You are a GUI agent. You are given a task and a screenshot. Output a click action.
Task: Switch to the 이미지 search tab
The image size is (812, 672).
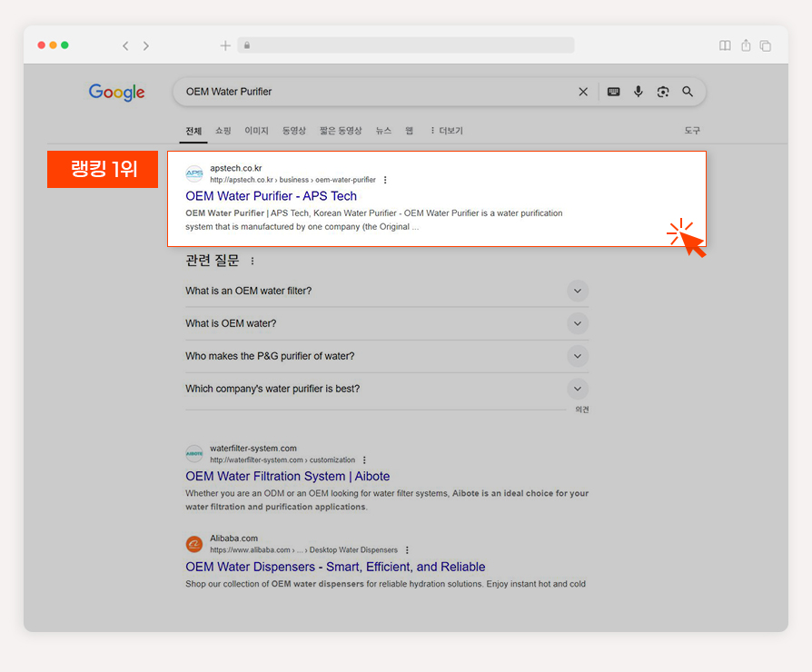[x=256, y=131]
